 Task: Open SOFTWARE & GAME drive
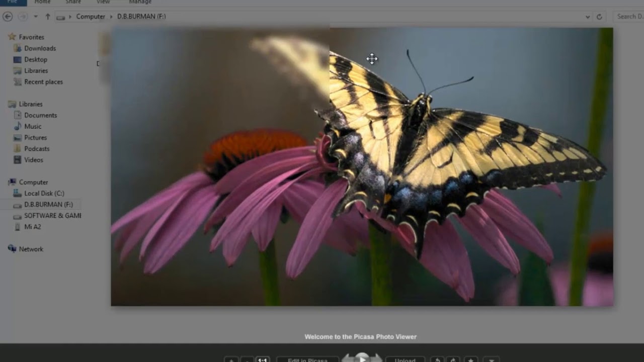tap(52, 216)
